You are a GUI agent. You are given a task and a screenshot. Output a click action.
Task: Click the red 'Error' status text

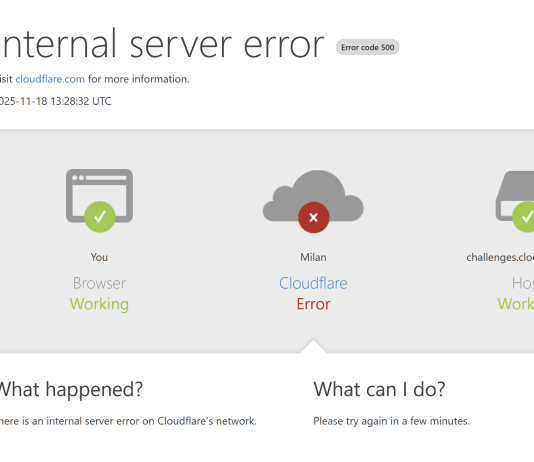click(x=313, y=304)
